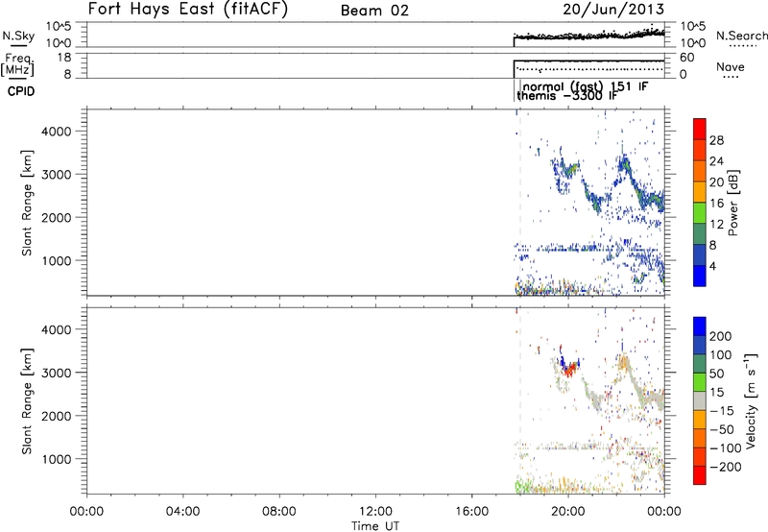Click the 'themis -3300 IF' text

pyautogui.click(x=566, y=96)
